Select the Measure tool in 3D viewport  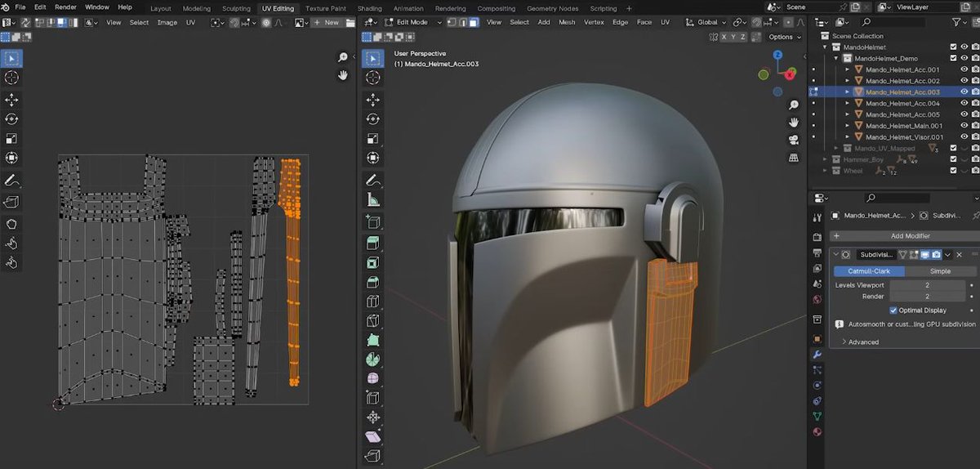coord(373,200)
